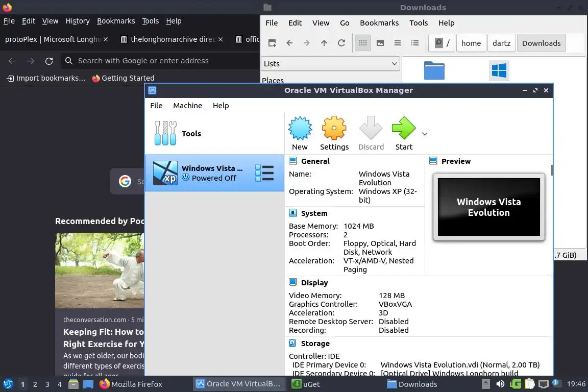Click the General section header
Viewport: 588px width, 392px height.
coord(315,161)
